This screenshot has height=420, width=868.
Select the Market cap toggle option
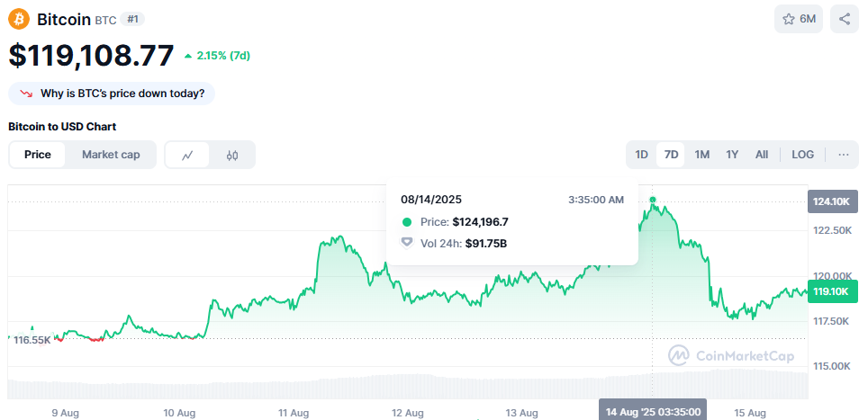(x=111, y=155)
